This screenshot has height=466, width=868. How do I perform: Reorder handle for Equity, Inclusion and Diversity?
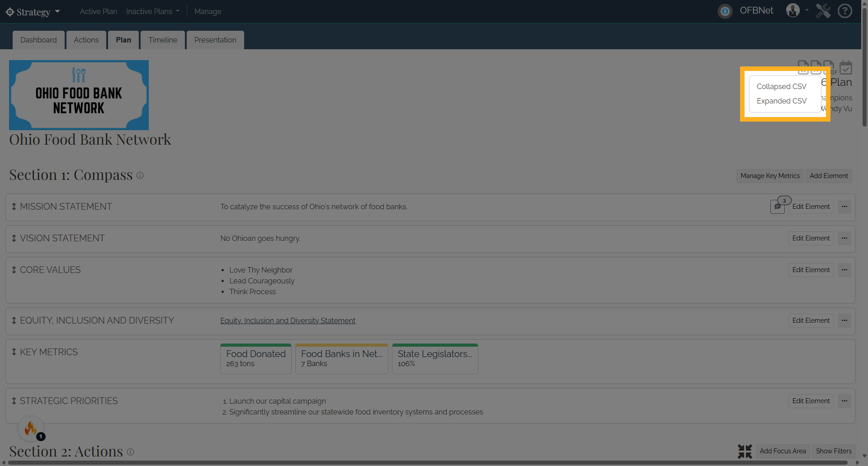coord(14,320)
